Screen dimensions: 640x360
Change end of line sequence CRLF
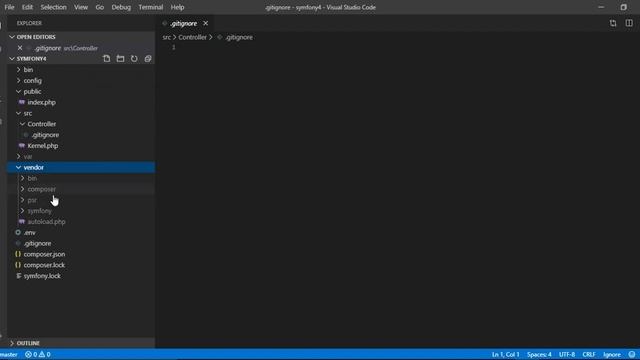[589, 354]
